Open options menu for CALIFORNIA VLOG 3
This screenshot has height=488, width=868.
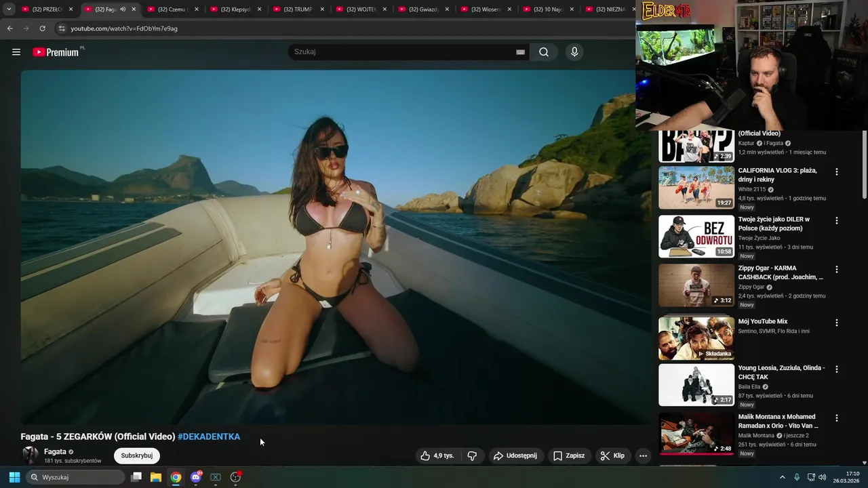point(836,172)
